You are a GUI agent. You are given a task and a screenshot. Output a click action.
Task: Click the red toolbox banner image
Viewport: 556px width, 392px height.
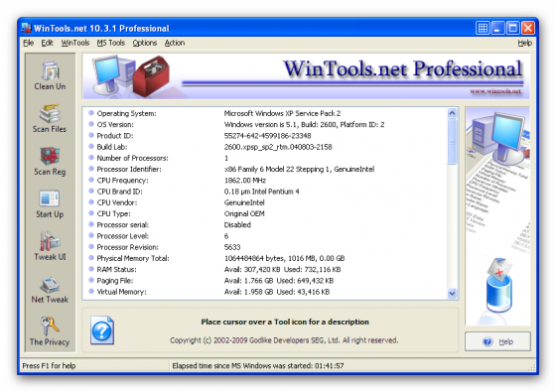pyautogui.click(x=151, y=75)
